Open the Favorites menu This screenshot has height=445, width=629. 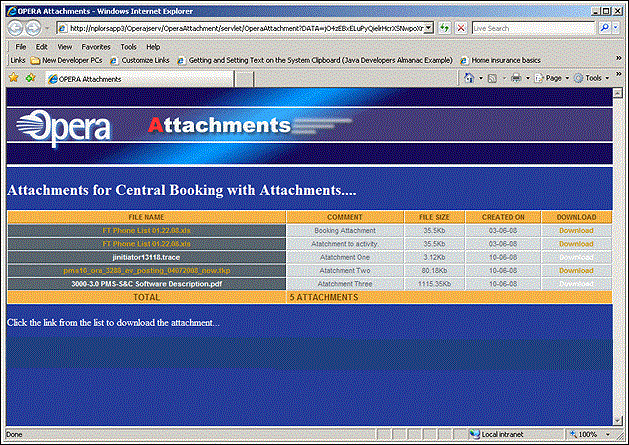pyautogui.click(x=96, y=46)
